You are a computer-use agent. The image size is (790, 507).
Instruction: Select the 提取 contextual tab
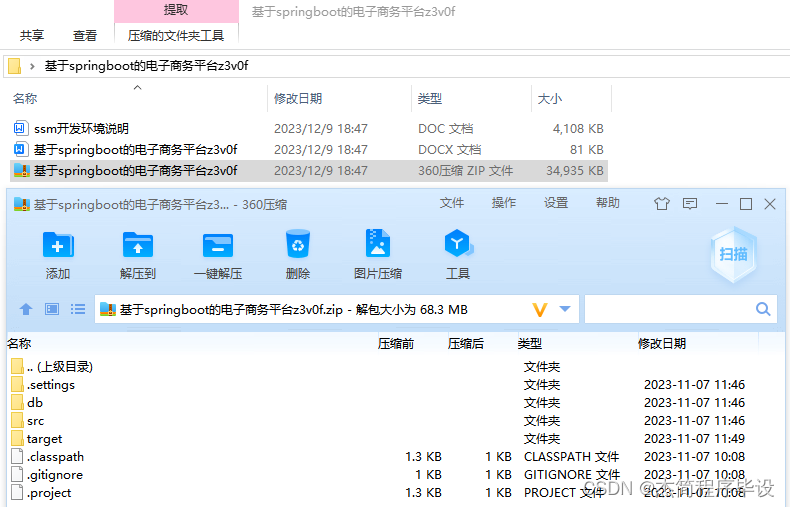click(176, 10)
